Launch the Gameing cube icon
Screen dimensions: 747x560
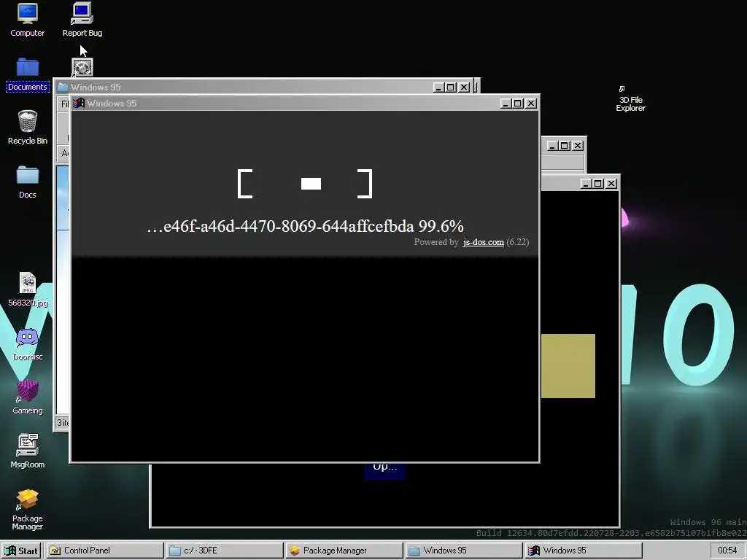tap(27, 397)
